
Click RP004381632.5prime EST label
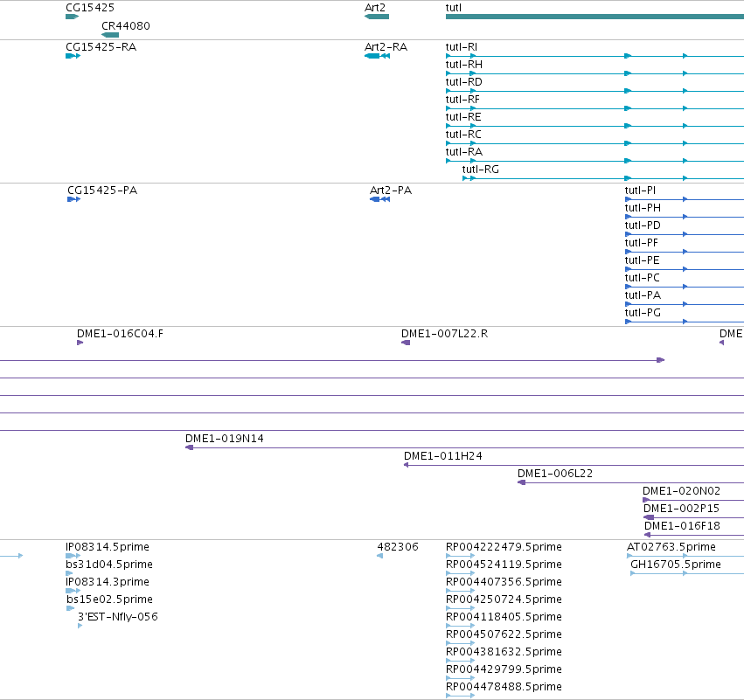(x=504, y=653)
